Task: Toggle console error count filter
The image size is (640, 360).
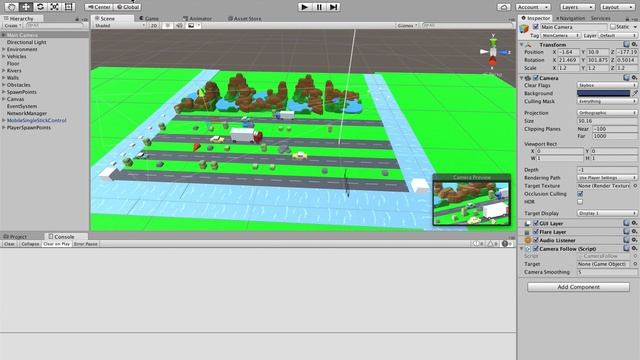Action: tap(507, 244)
